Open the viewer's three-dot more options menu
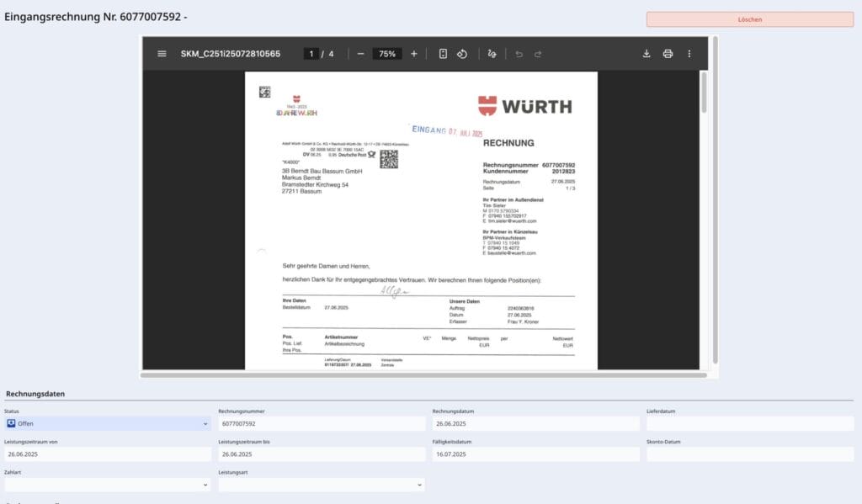This screenshot has height=504, width=862. tap(689, 53)
